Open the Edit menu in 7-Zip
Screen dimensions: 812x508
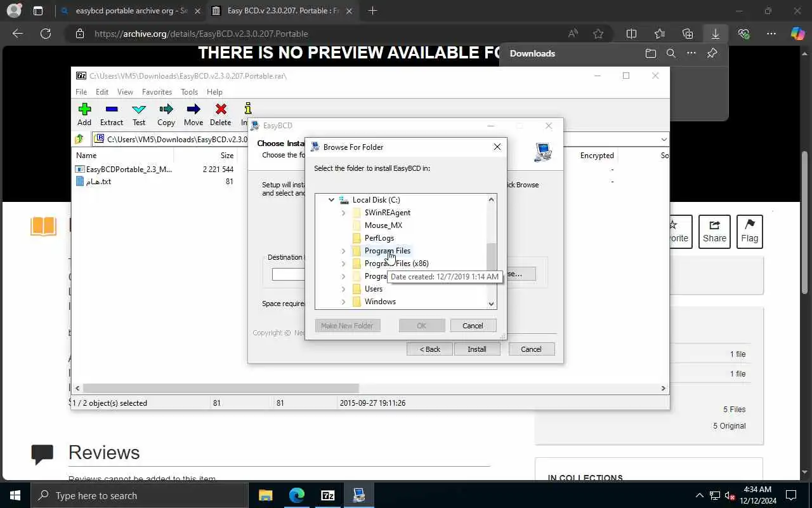[102, 92]
